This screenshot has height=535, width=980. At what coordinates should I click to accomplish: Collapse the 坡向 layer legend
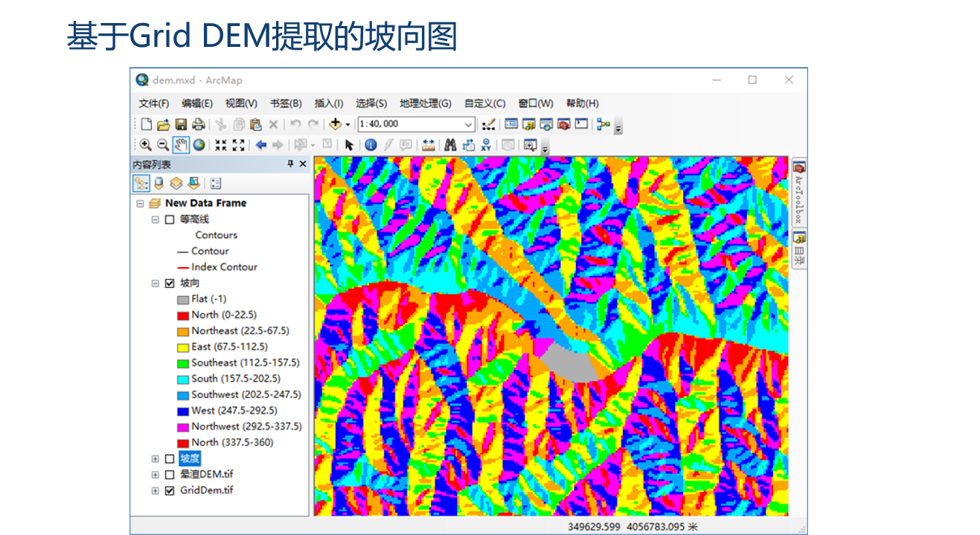click(155, 283)
